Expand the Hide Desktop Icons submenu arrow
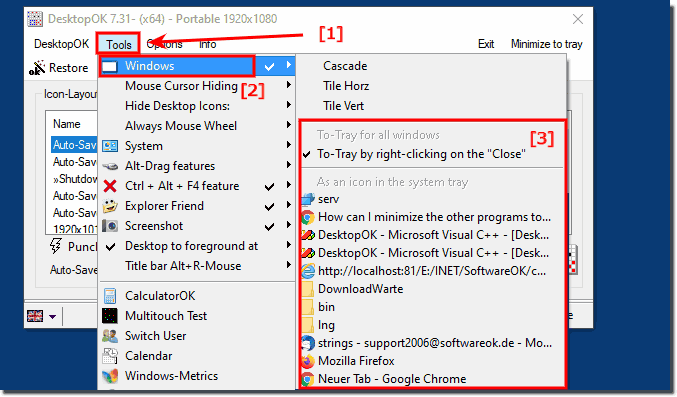This screenshot has width=677, height=397. pyautogui.click(x=288, y=105)
